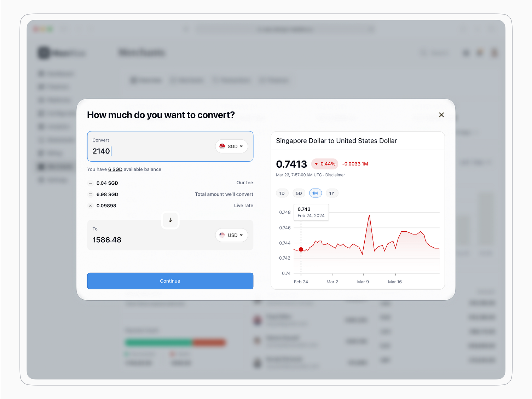
Task: Click the Singapore flag icon in Convert field
Action: click(x=222, y=146)
